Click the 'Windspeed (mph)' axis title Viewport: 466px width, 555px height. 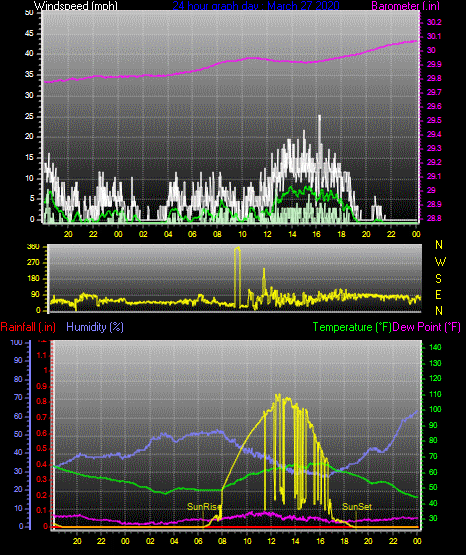(x=75, y=6)
